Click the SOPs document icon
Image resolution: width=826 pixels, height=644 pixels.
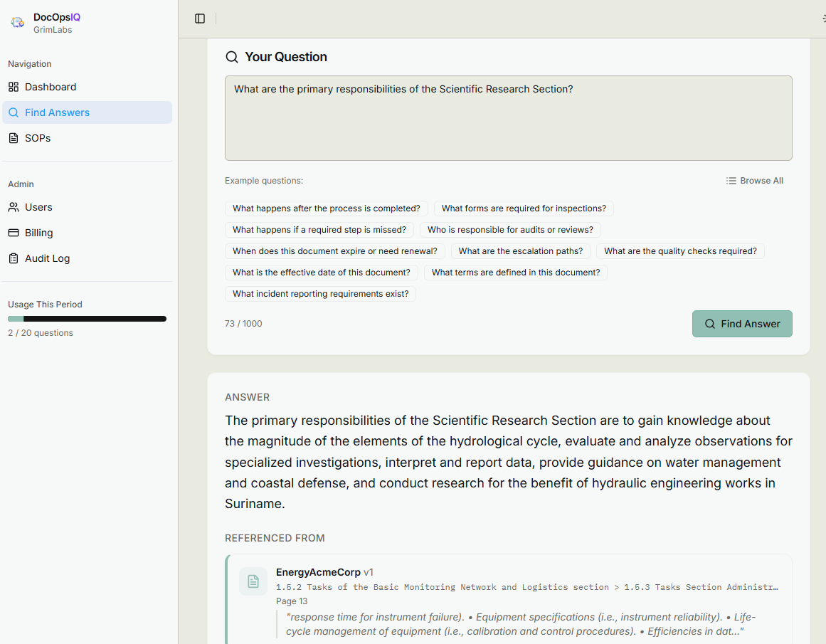(x=14, y=138)
